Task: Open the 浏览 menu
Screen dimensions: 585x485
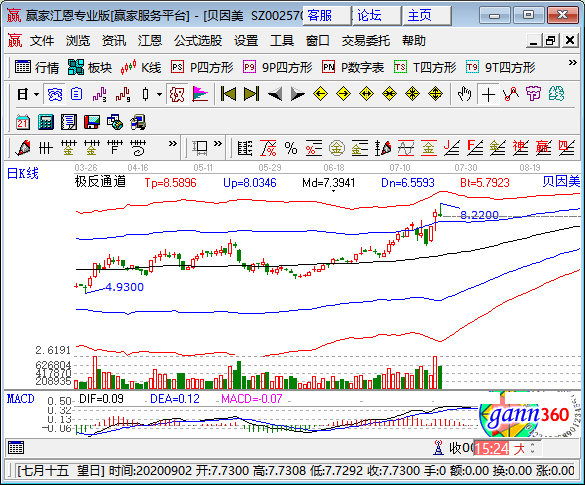Action: pos(78,41)
